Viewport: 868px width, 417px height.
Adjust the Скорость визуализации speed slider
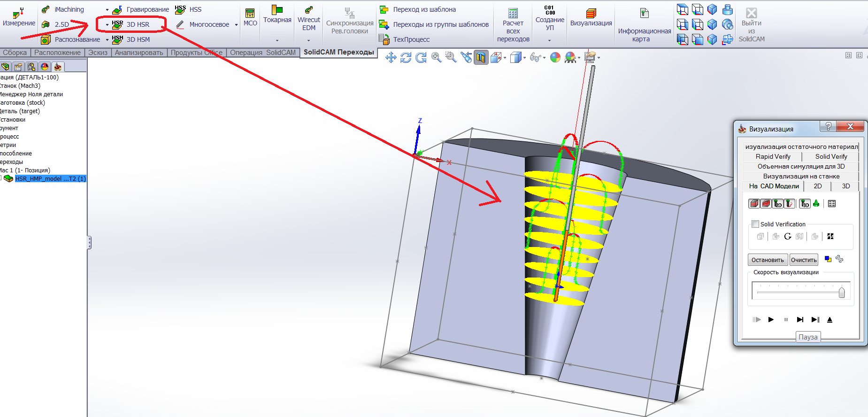[x=841, y=292]
